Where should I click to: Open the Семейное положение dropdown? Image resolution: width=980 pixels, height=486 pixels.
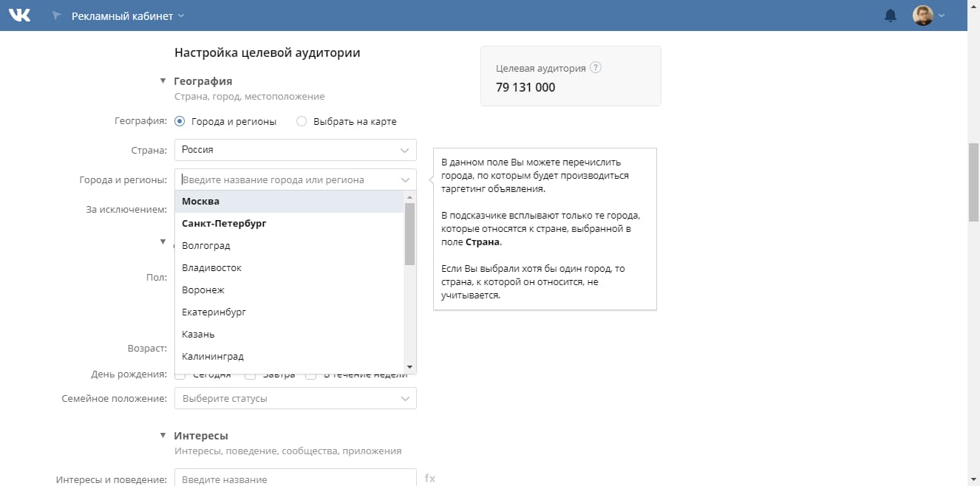[x=295, y=399]
